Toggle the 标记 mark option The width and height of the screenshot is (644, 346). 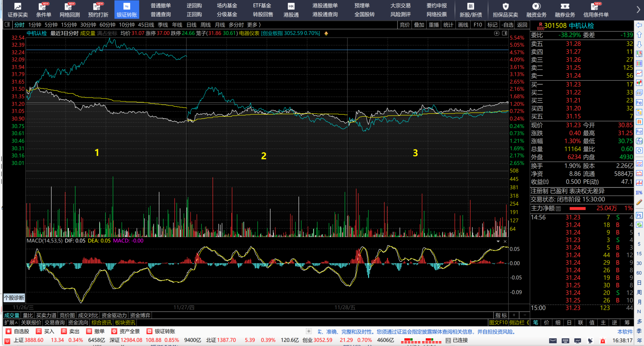coord(492,25)
